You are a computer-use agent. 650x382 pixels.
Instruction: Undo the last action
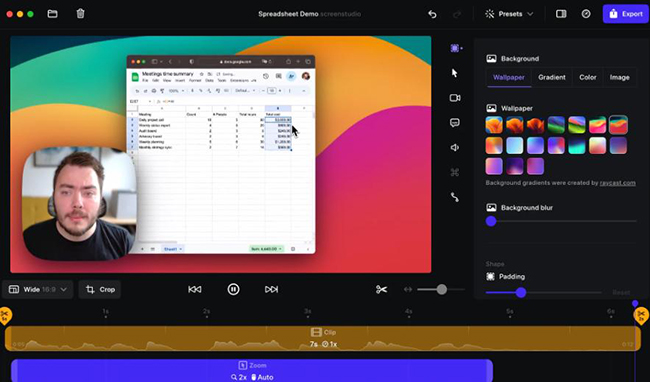coord(432,14)
